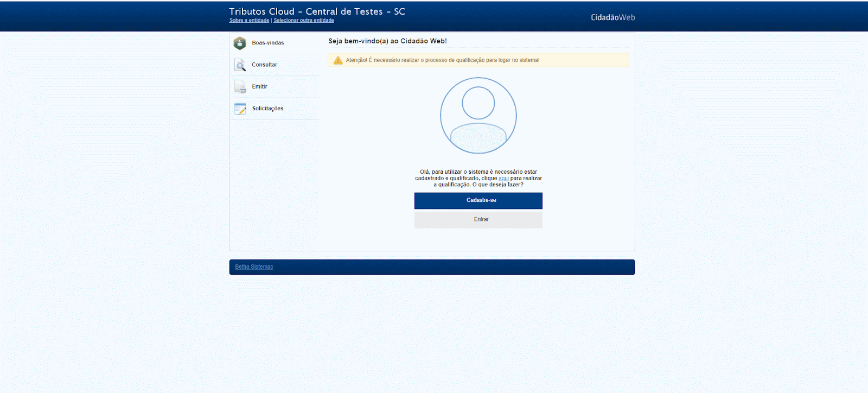Click the Seja bem-vindo(a) heading

coord(387,41)
